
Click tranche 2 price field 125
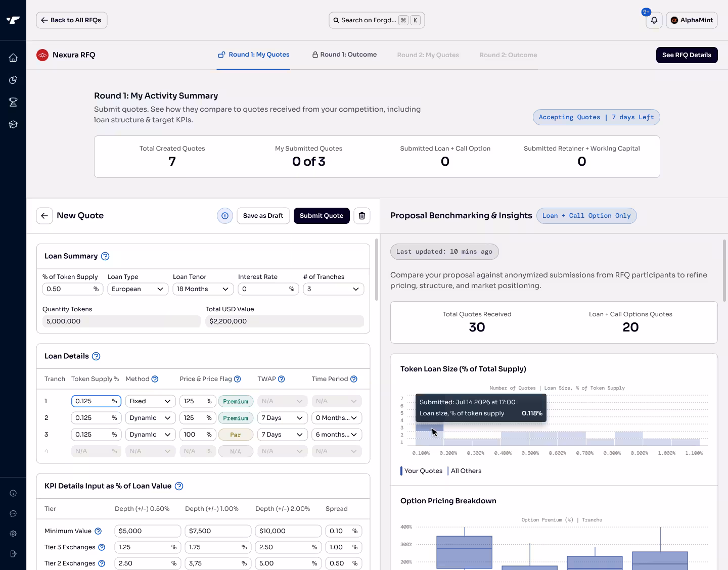coord(198,418)
